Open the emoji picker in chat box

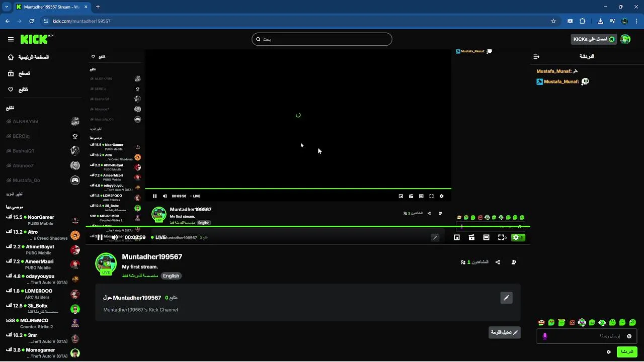pyautogui.click(x=629, y=336)
